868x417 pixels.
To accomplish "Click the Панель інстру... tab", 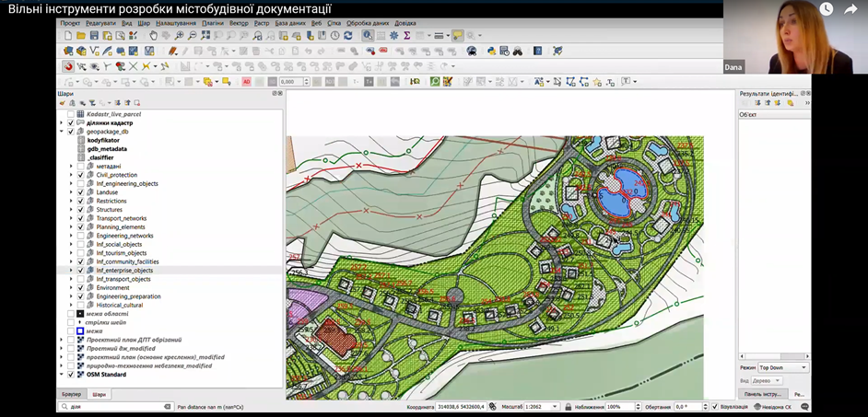I will (762, 394).
